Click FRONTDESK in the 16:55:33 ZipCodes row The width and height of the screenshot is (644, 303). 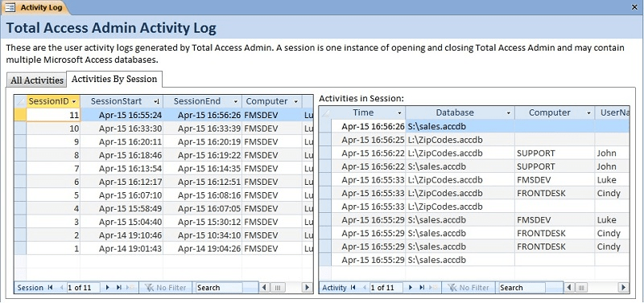(x=555, y=193)
